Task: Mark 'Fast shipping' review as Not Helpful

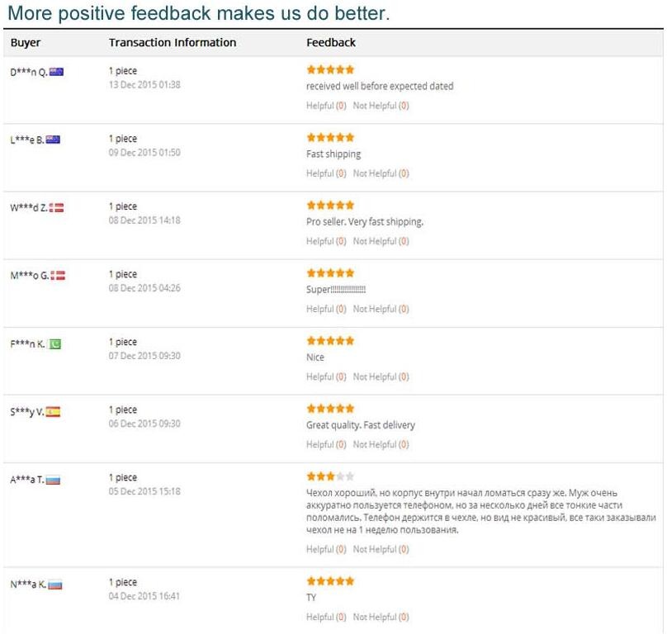Action: 376,173
